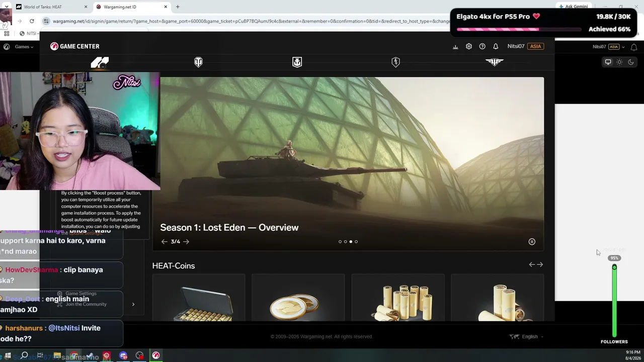Open a new browser tab
This screenshot has width=644, height=362.
[178, 7]
